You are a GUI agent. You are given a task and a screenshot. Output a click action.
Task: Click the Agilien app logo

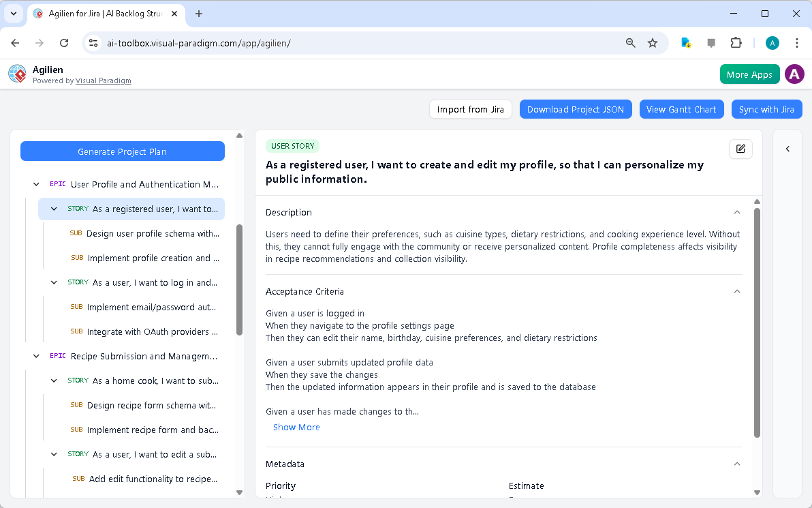[x=16, y=74]
